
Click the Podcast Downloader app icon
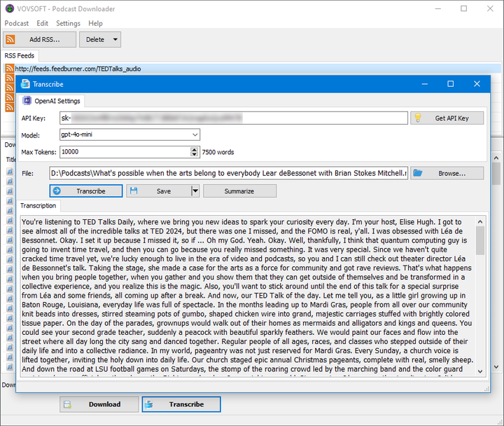(x=10, y=8)
